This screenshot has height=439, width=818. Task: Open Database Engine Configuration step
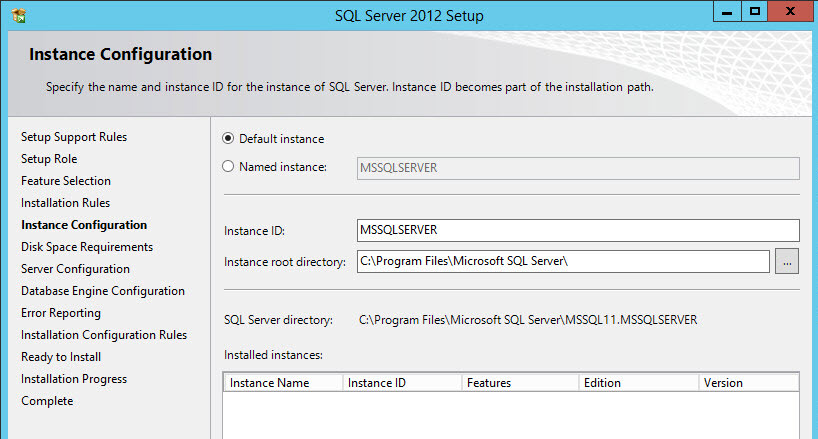click(103, 291)
